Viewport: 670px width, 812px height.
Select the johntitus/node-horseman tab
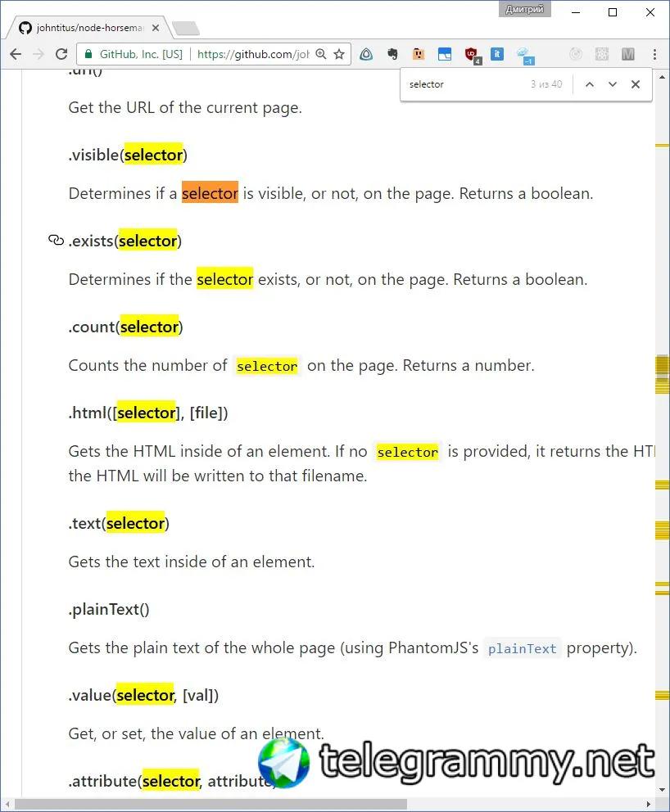(88, 28)
